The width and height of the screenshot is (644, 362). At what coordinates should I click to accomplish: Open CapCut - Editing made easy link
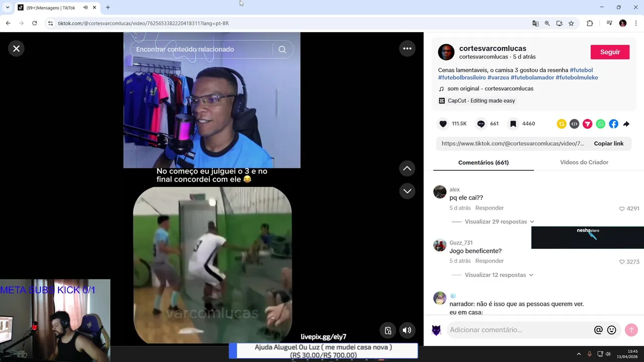click(481, 101)
